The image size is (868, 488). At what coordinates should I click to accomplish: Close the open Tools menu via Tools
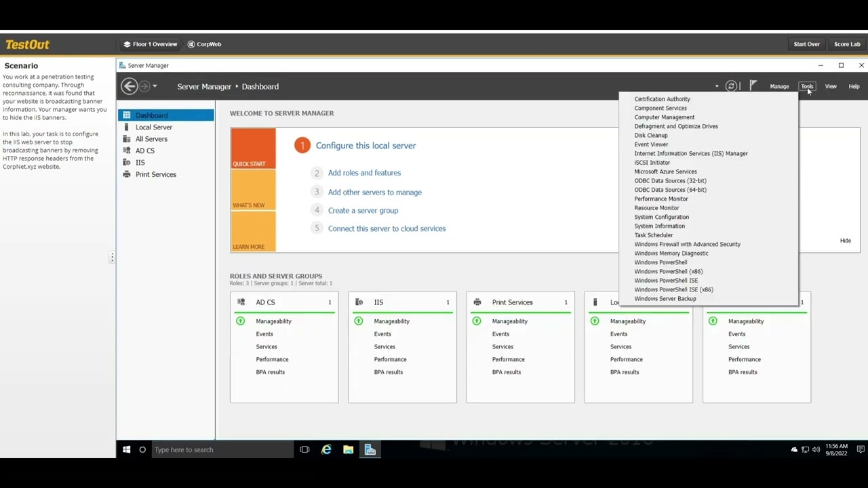click(x=806, y=86)
